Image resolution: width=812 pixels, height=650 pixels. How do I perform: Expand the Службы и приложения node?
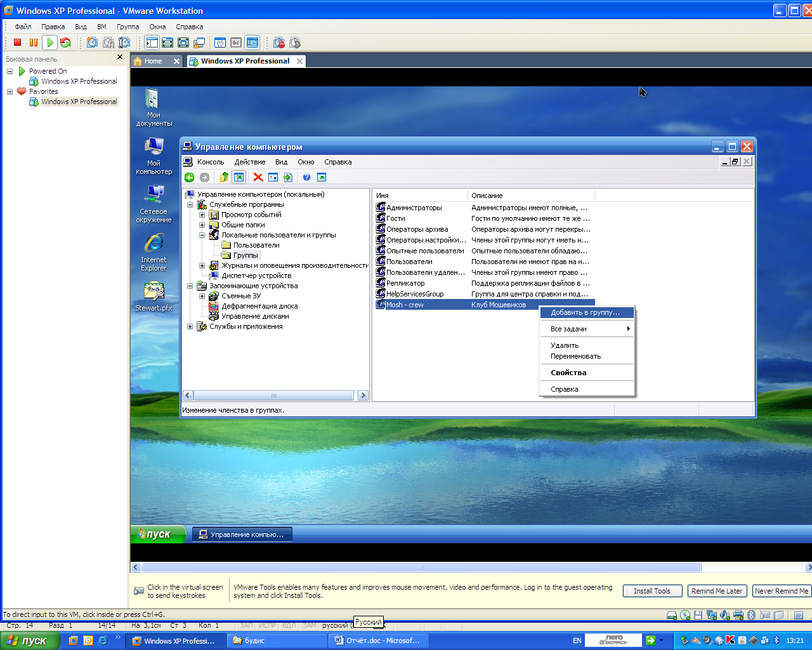click(x=190, y=326)
